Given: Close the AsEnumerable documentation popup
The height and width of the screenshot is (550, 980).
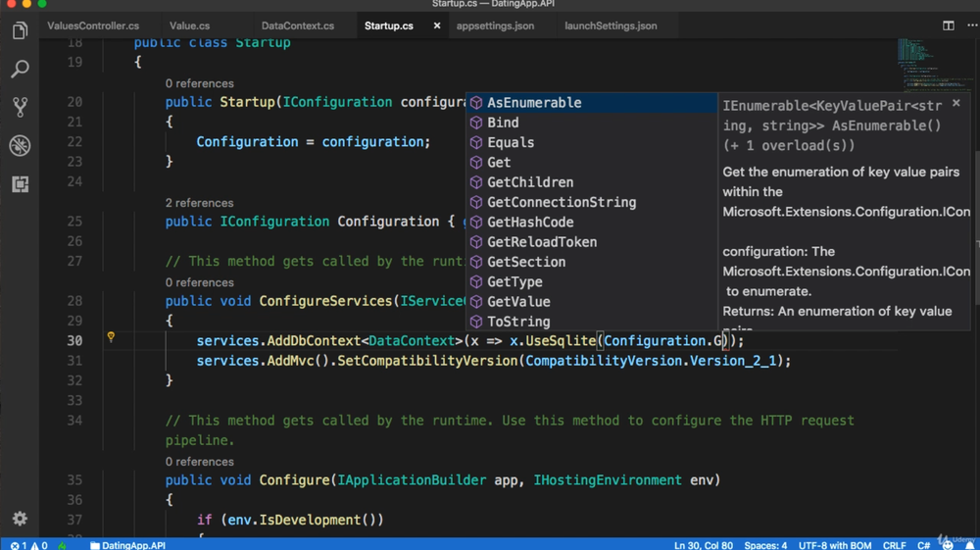Looking at the screenshot, I should pyautogui.click(x=956, y=102).
